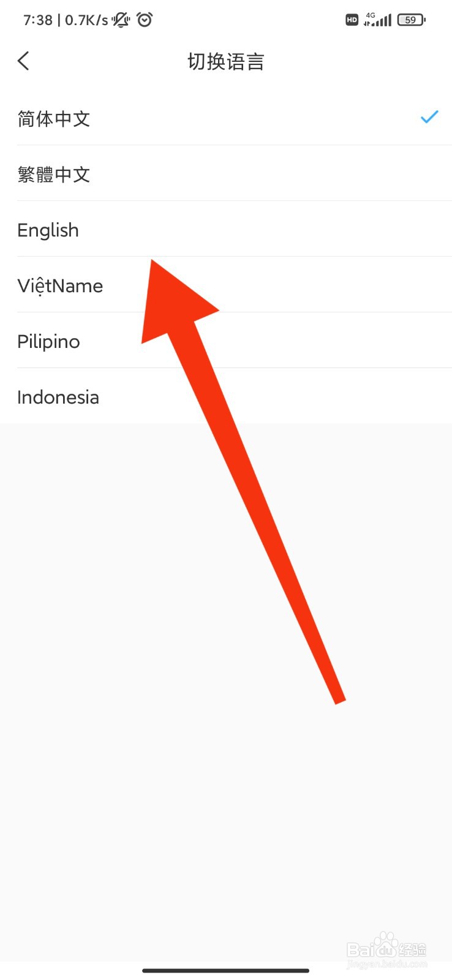Tap the empty gray area below list
The height and width of the screenshot is (980, 452).
coord(226,692)
